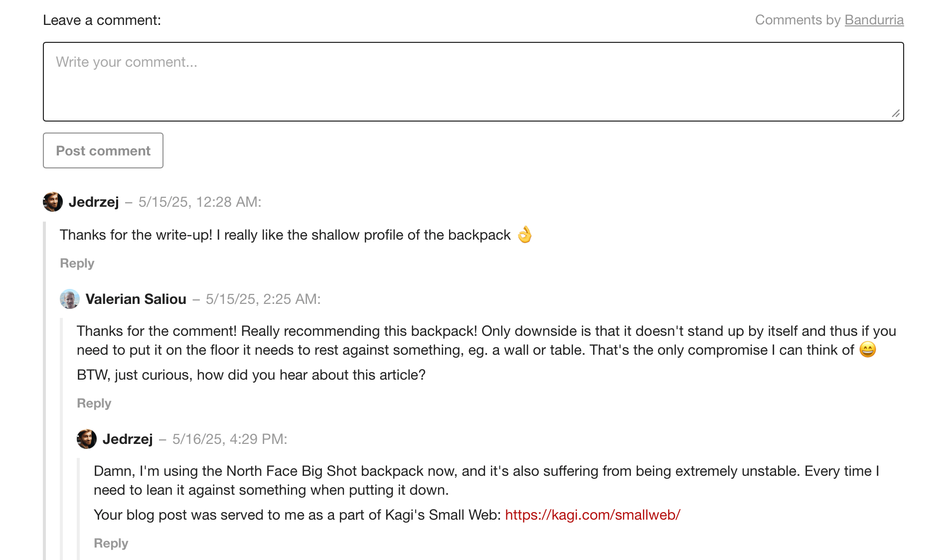Click the OK hand emoji
The image size is (951, 560).
(x=525, y=235)
